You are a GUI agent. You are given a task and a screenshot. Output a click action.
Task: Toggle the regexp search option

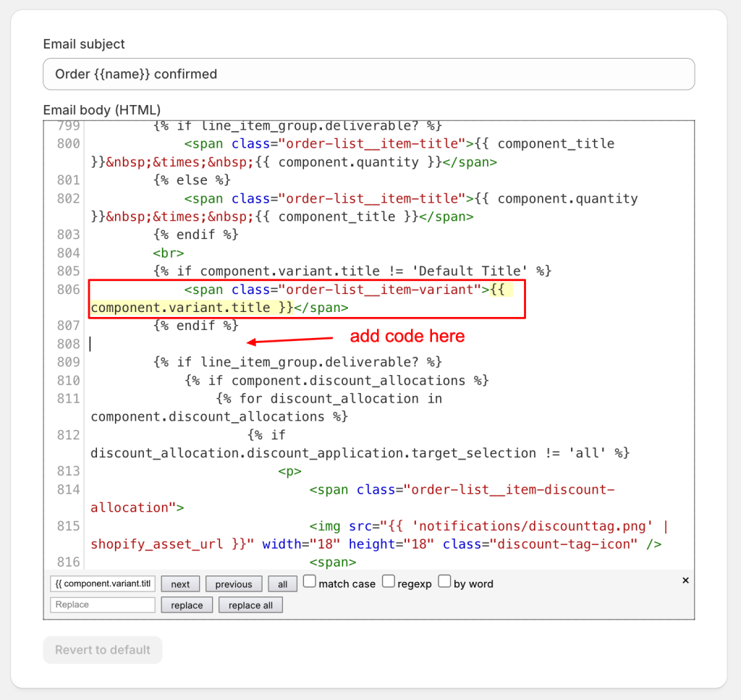tap(389, 581)
